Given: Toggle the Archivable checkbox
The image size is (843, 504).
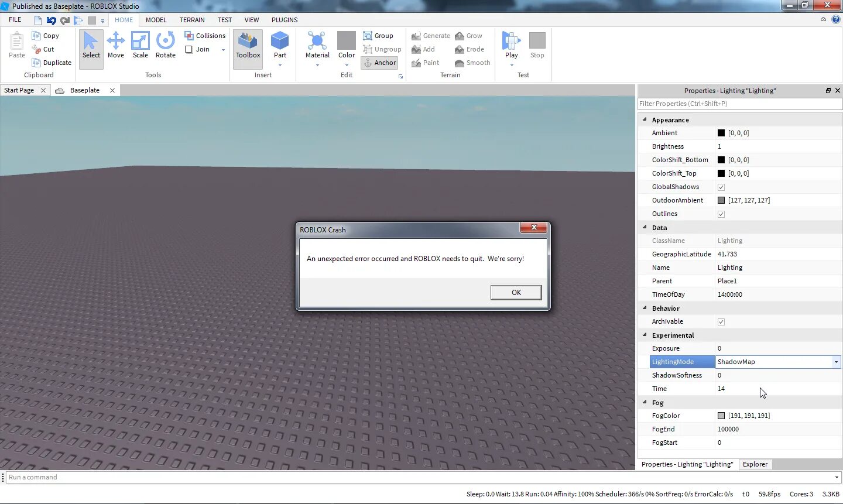Looking at the screenshot, I should (721, 322).
